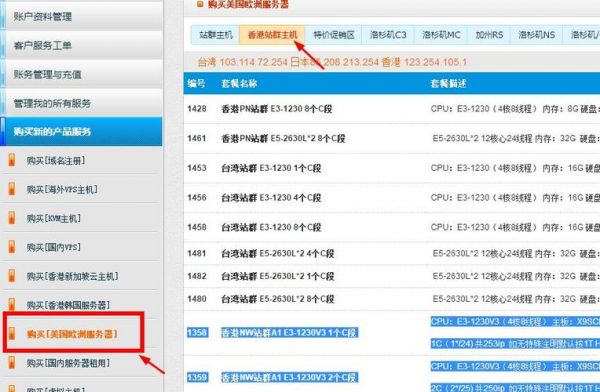600x392 pixels.
Task: Click orange icon beside 购买[国内VPS]
Action: tap(12, 247)
